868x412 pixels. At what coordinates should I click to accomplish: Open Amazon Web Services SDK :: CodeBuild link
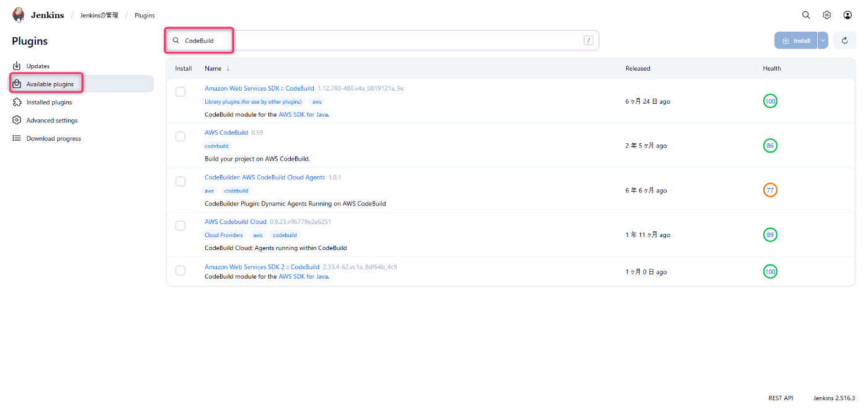point(259,88)
